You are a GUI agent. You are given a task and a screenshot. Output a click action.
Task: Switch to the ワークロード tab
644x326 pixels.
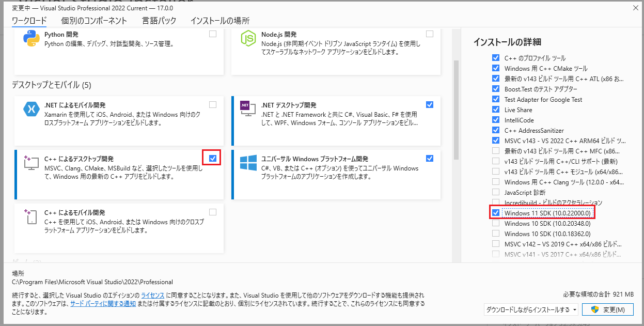(29, 21)
